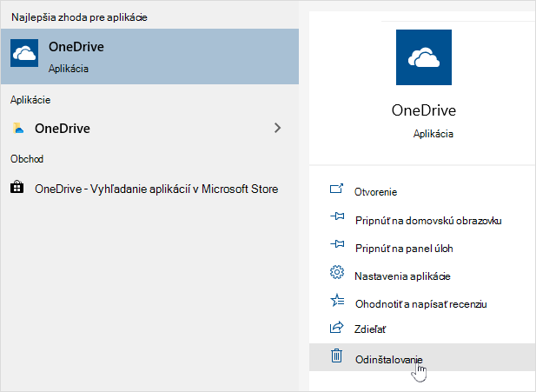This screenshot has height=392, width=536.
Task: Open the OneDrive folder entry under Aplikácie
Action: click(x=149, y=129)
